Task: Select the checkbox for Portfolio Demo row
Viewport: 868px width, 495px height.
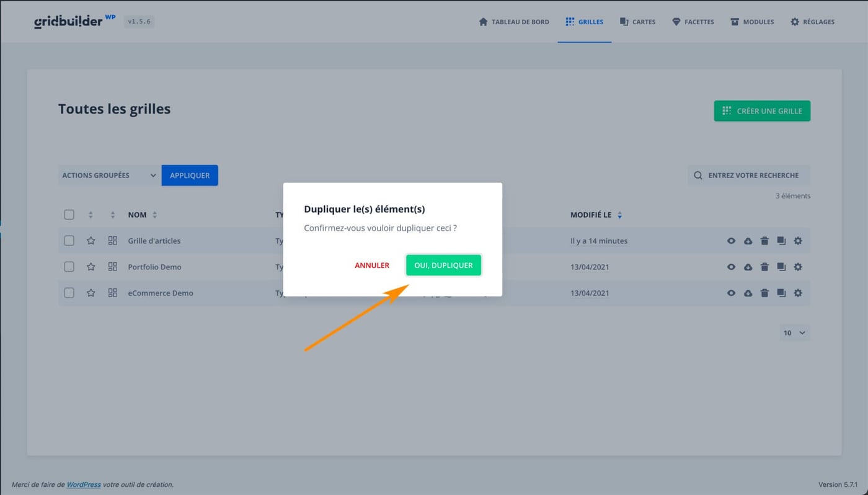Action: click(69, 267)
